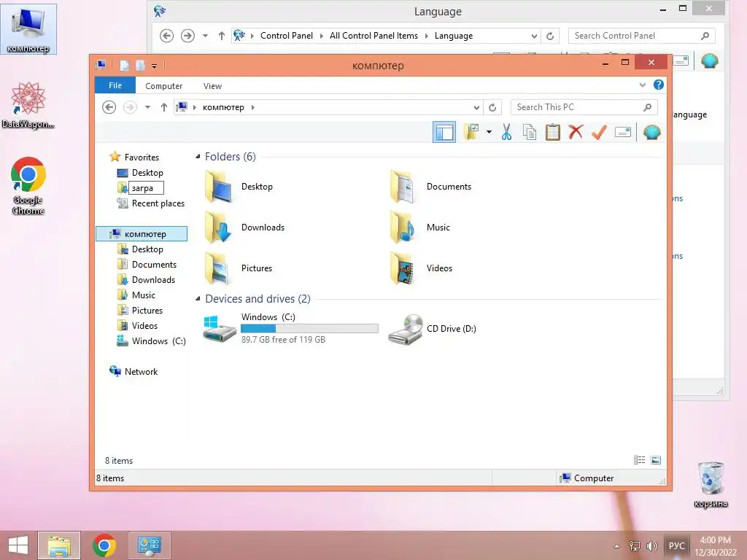
Task: Collapse the Folders (6) group
Action: (x=198, y=157)
